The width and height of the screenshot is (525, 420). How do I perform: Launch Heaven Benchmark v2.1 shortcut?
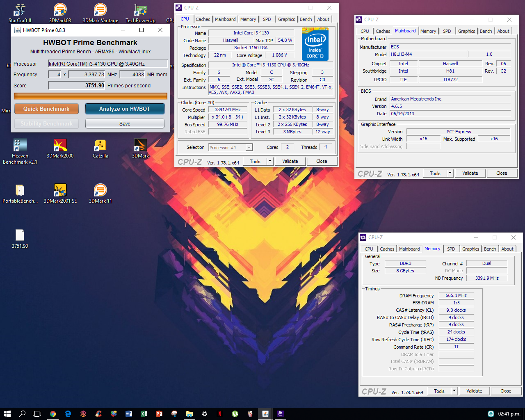(x=20, y=151)
